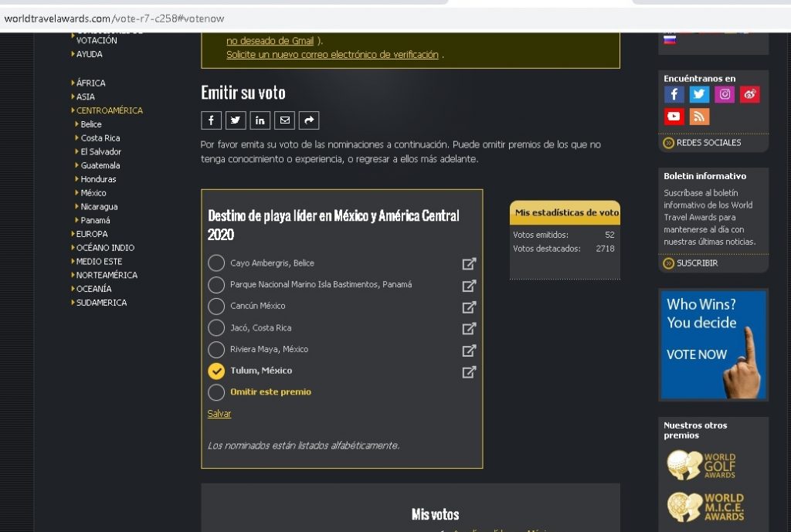This screenshot has height=532, width=791.
Task: Select Riviera Maya, México option
Action: [216, 350]
